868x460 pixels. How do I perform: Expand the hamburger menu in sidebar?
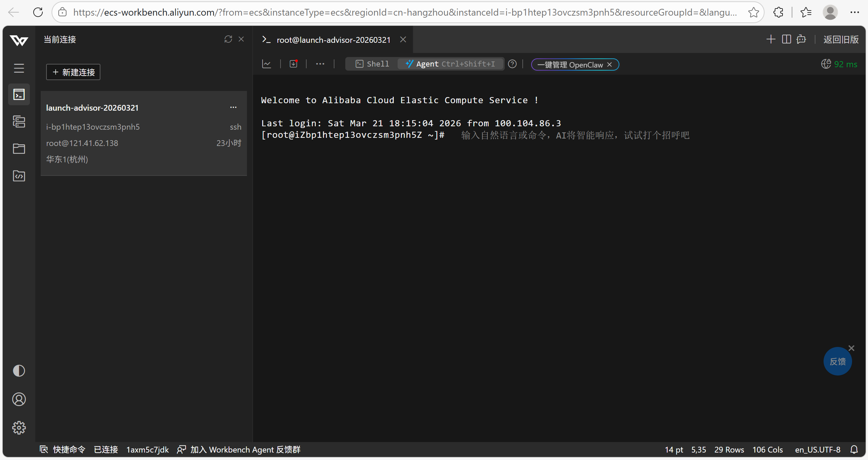click(19, 68)
